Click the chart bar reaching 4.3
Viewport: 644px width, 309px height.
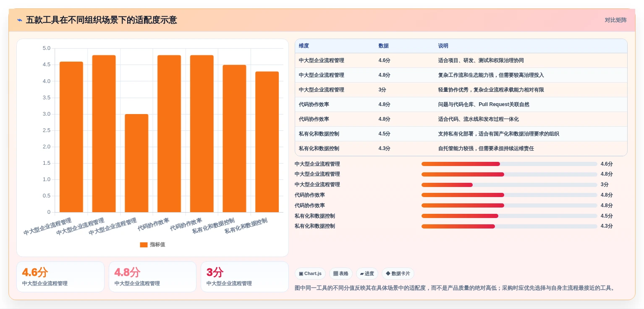pyautogui.click(x=267, y=142)
